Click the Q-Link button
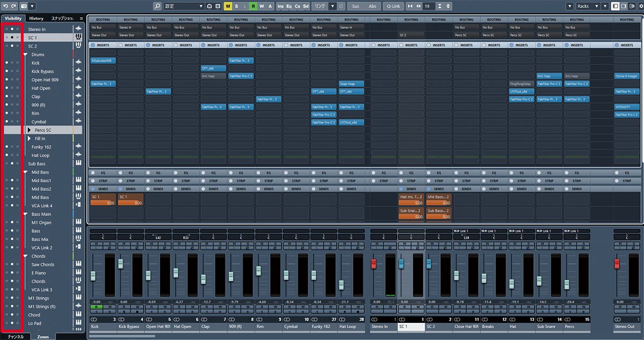Image resolution: width=644 pixels, height=340 pixels. [393, 6]
